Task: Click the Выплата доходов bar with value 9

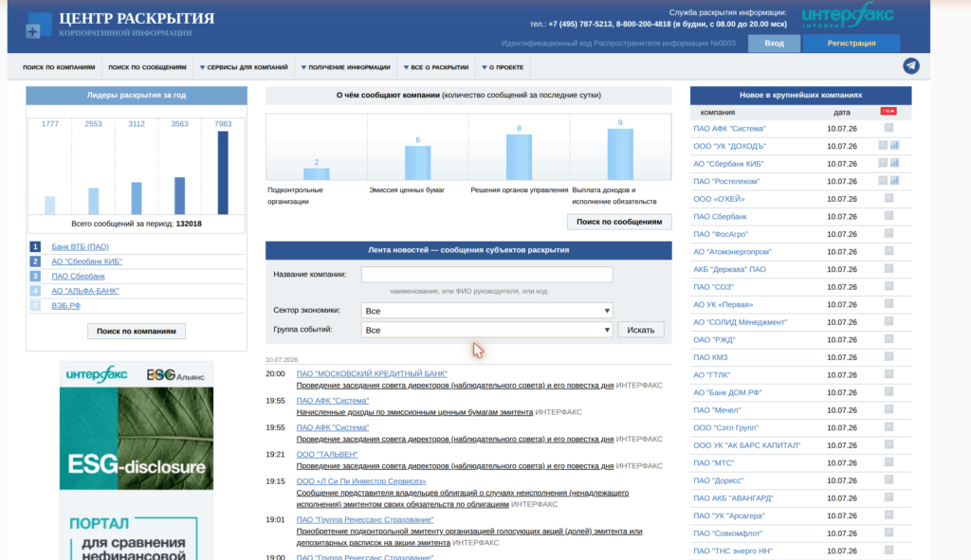Action: (x=620, y=154)
